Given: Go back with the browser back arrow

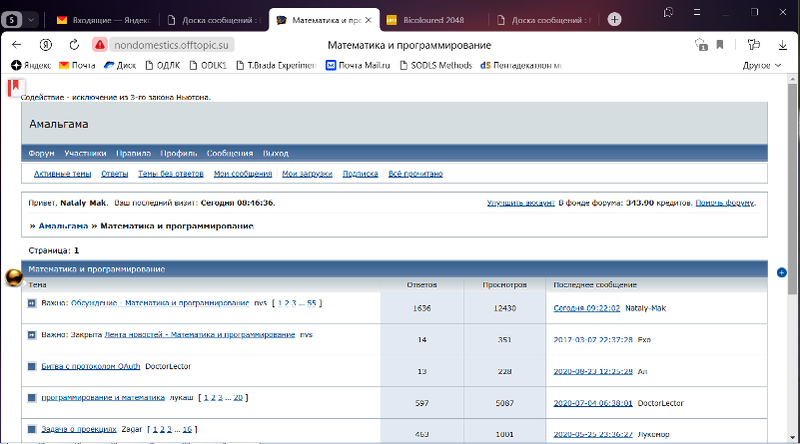Looking at the screenshot, I should pos(16,45).
